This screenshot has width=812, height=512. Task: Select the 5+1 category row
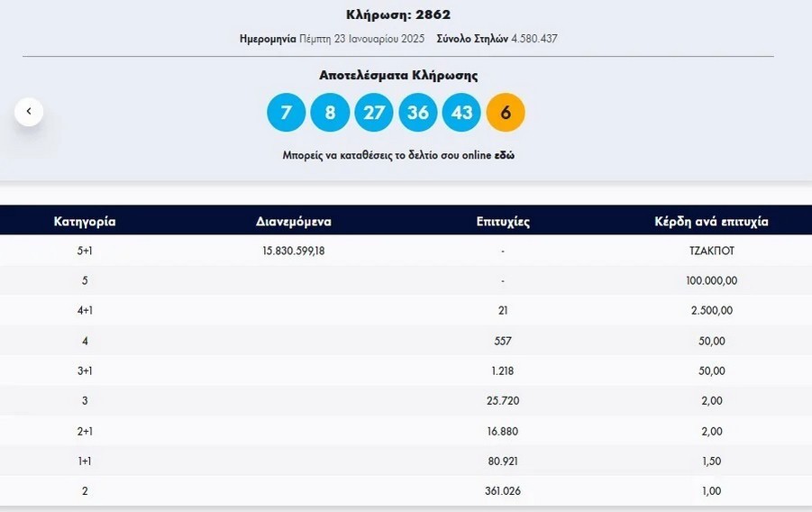(85, 251)
